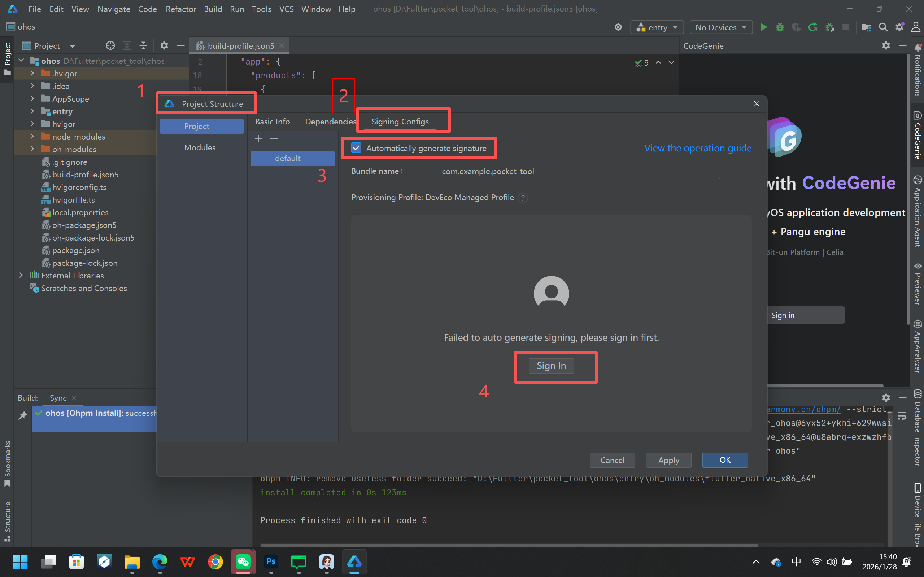Switch to the Basic Info tab

(x=272, y=122)
